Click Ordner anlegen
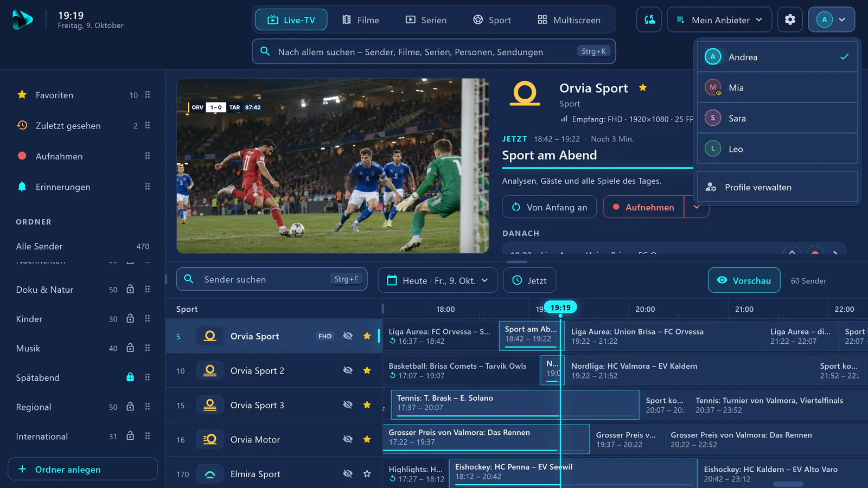This screenshot has height=488, width=868. click(x=82, y=469)
